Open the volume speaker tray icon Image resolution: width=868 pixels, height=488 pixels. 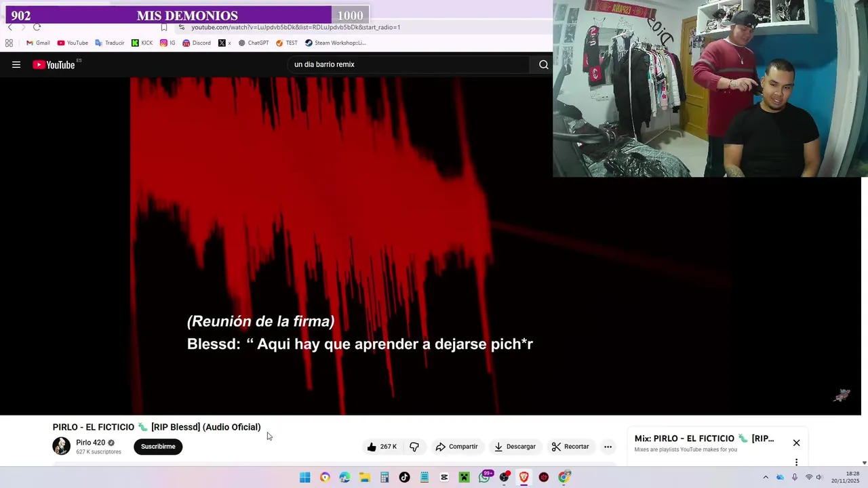[819, 477]
